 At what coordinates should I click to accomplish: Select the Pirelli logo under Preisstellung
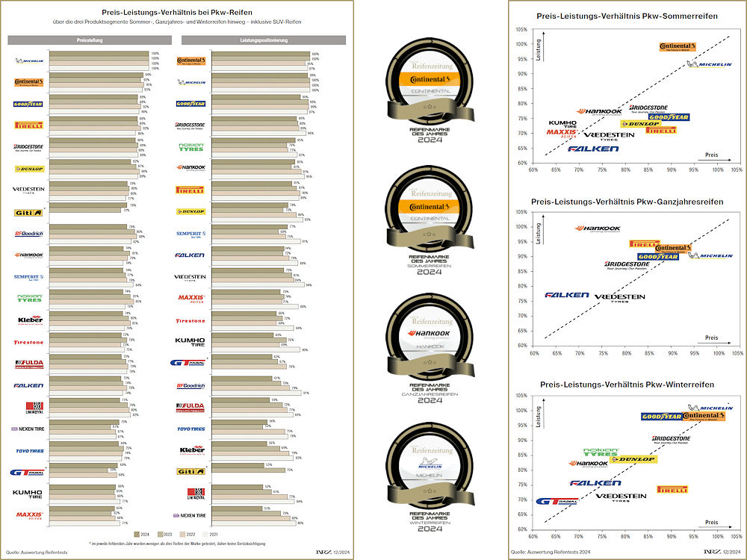29,125
